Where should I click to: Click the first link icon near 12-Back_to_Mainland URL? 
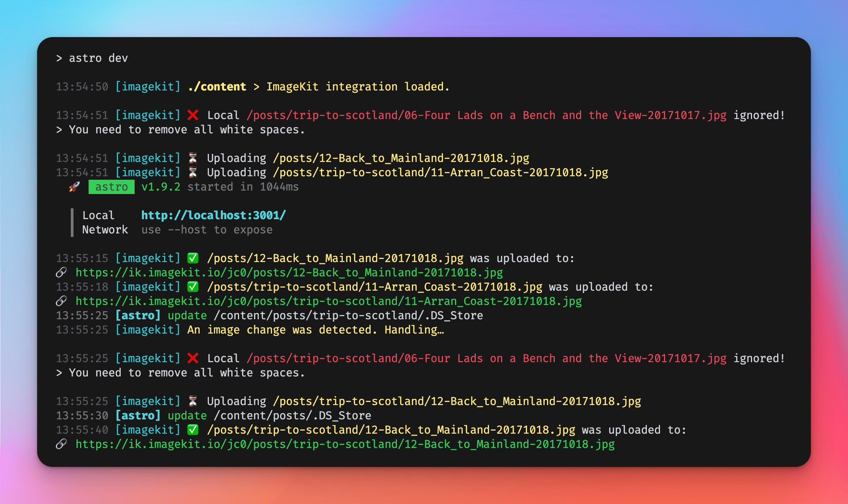62,272
